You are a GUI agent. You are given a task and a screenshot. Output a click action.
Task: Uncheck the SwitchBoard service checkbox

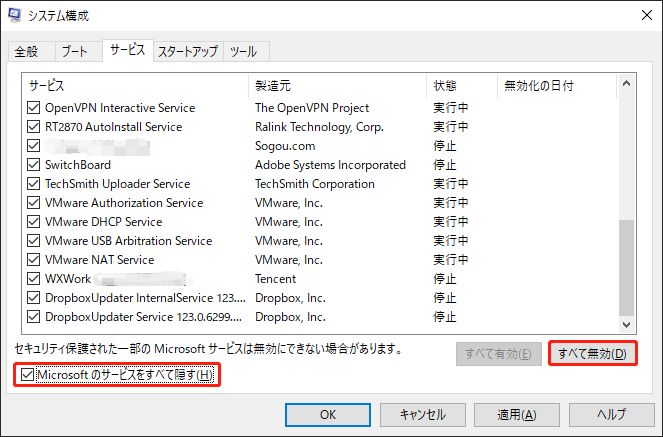[33, 165]
